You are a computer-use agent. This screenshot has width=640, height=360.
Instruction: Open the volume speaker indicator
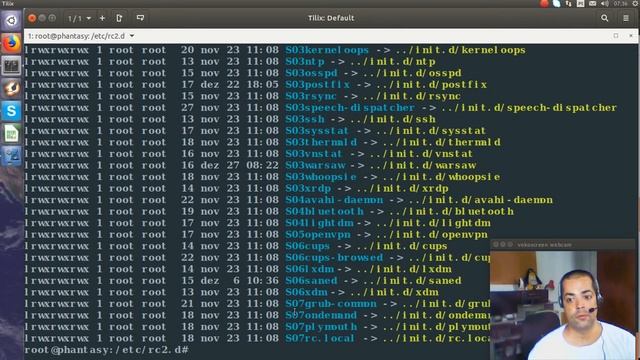click(605, 4)
